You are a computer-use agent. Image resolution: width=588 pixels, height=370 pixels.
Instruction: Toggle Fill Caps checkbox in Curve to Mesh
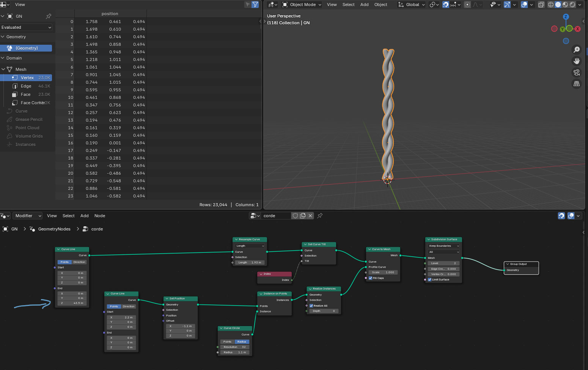371,278
